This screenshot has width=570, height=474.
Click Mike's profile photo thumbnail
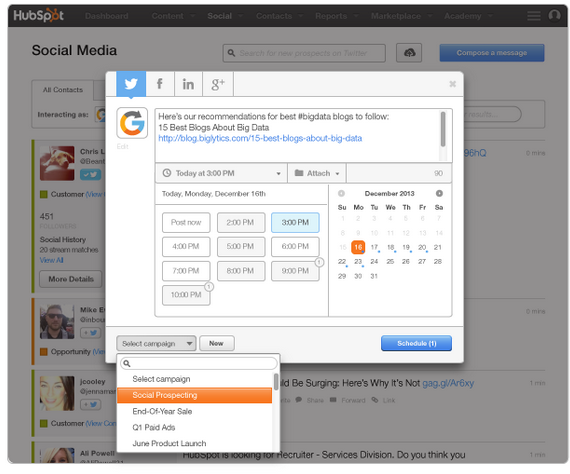(57, 322)
